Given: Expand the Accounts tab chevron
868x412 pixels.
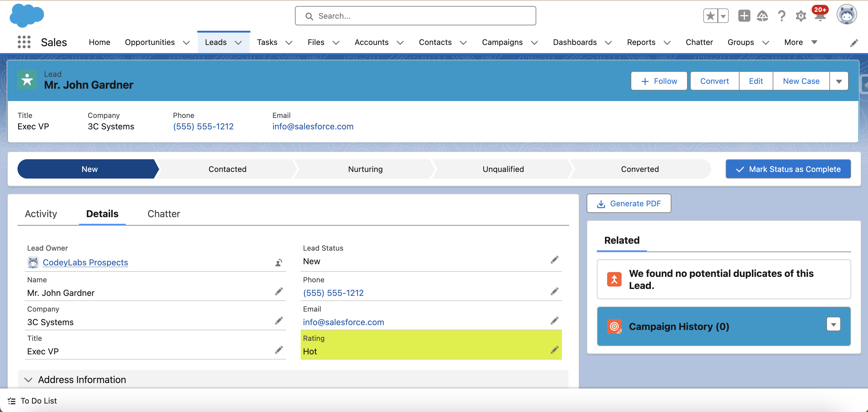Looking at the screenshot, I should (x=400, y=43).
